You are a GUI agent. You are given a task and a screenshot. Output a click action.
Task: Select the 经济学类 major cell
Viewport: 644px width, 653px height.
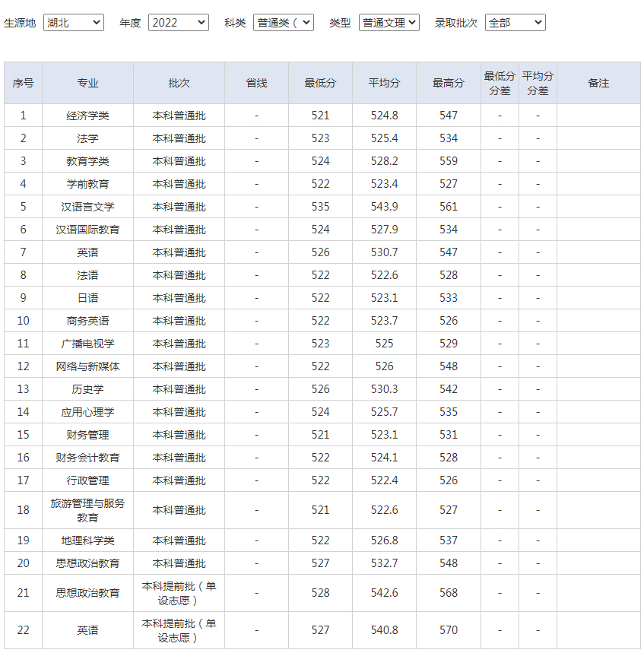(x=87, y=116)
